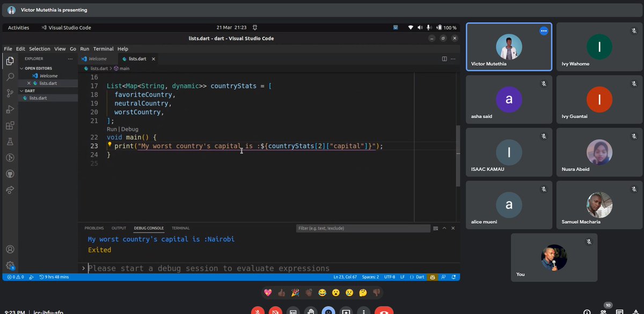Select the Source Control icon
Screen dimensions: 644x314
[10, 94]
